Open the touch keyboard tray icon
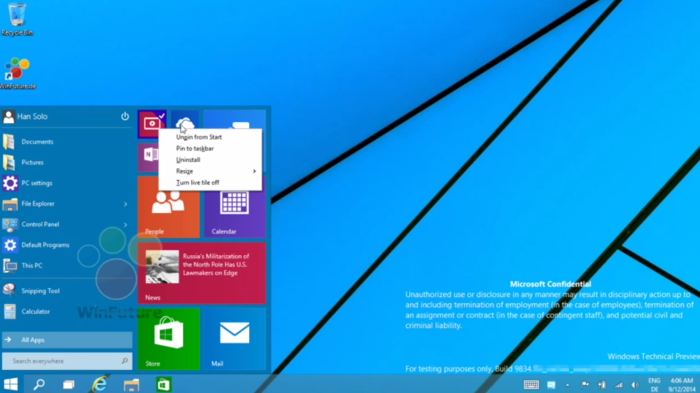Screen dimensions: 700x393 tap(531, 385)
